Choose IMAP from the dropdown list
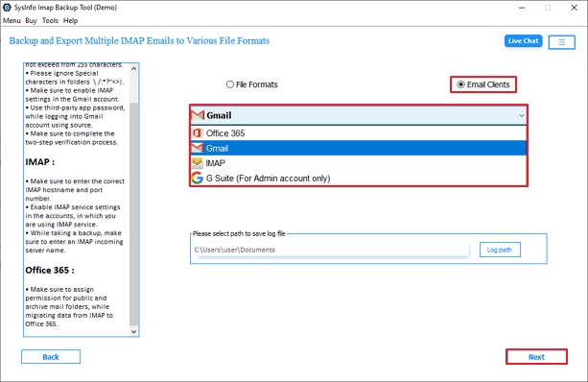Screen dimensions: 588x382 pyautogui.click(x=359, y=163)
